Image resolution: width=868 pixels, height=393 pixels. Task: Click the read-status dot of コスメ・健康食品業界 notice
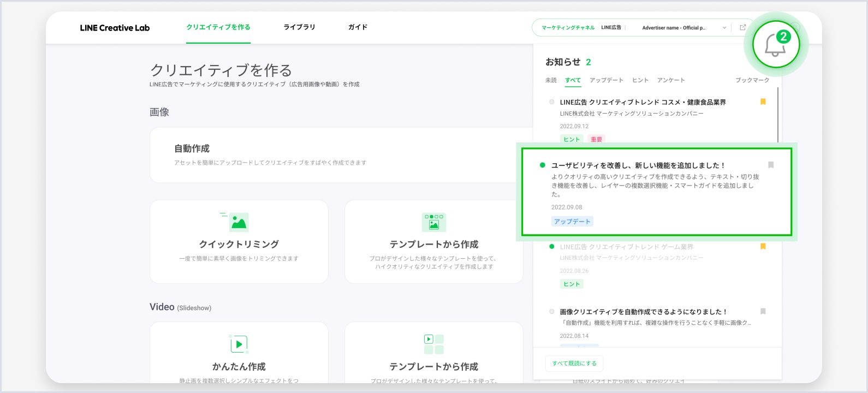click(x=551, y=102)
